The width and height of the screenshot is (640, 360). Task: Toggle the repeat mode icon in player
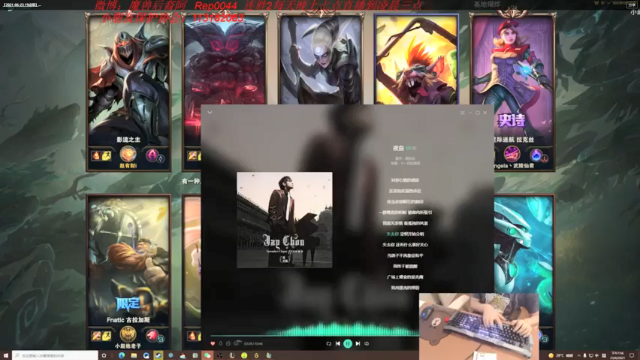point(329,344)
